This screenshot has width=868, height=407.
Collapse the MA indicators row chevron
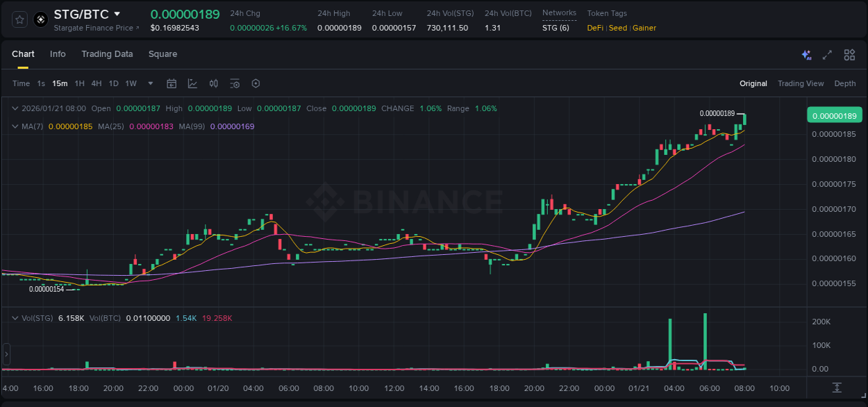[15, 128]
